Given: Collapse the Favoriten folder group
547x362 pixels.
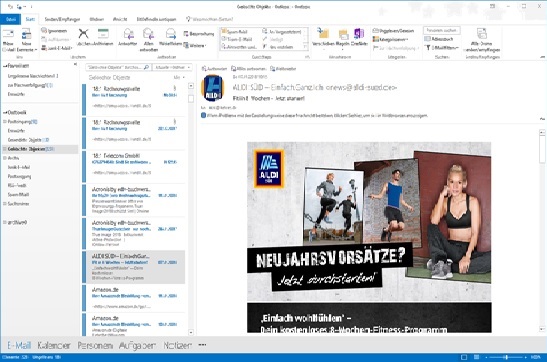Looking at the screenshot, I should pos(5,66).
